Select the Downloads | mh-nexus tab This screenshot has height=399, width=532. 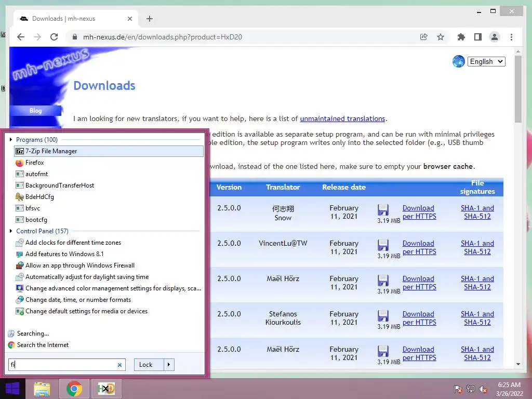click(x=76, y=19)
